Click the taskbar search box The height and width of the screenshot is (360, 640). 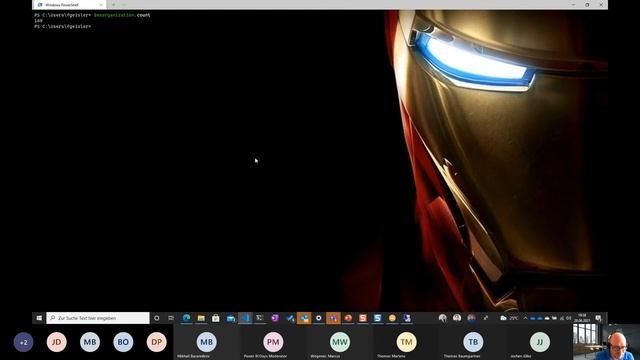98,318
